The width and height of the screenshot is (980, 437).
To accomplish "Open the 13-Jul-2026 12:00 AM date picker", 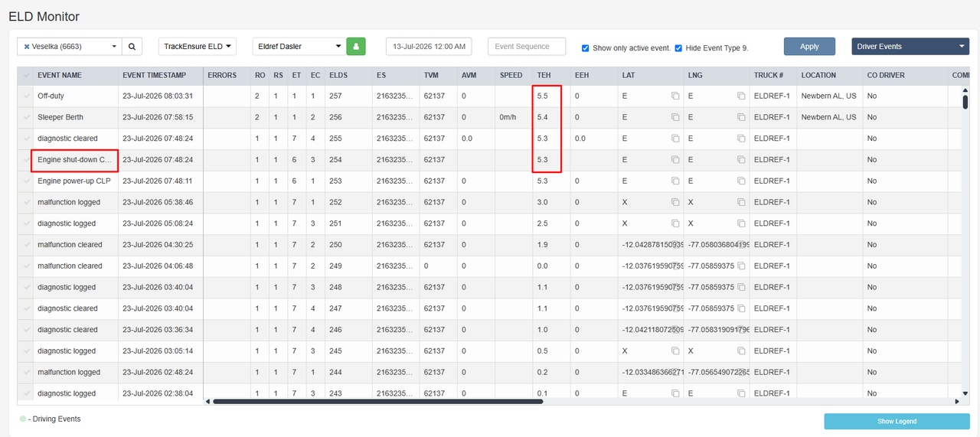I will (429, 47).
